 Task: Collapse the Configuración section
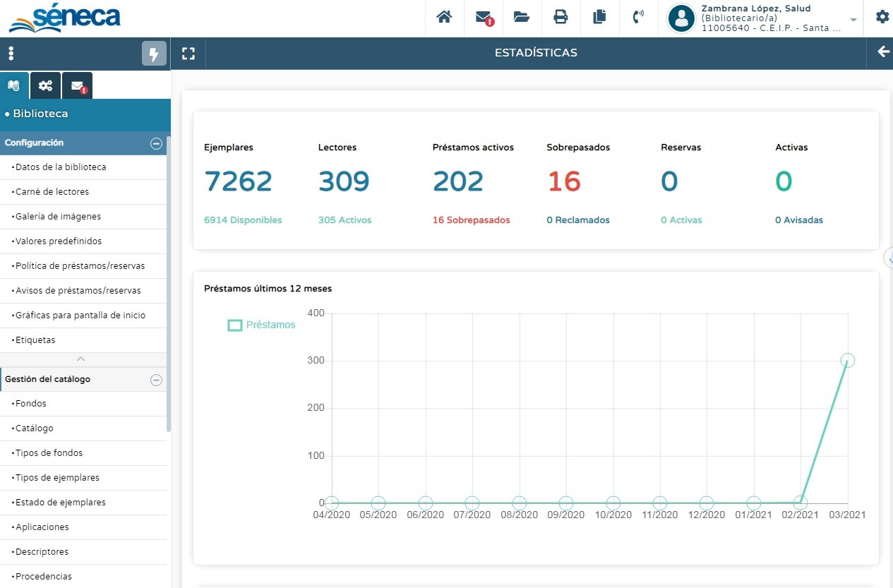point(156,143)
